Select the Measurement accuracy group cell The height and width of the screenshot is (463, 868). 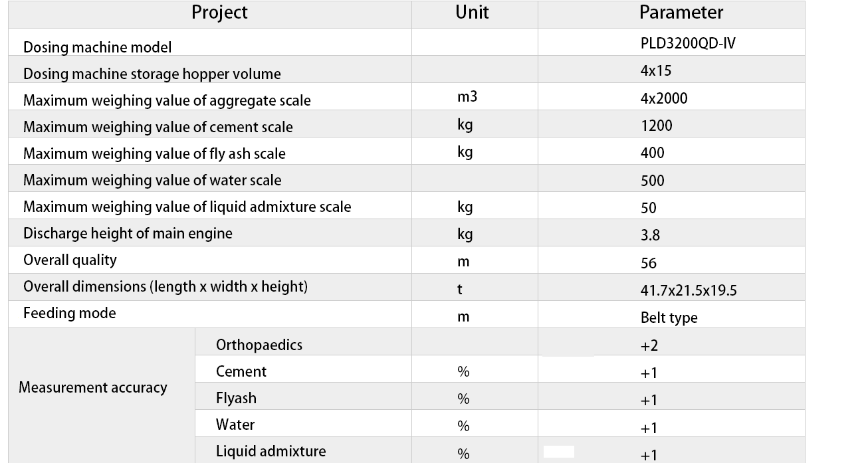92,387
